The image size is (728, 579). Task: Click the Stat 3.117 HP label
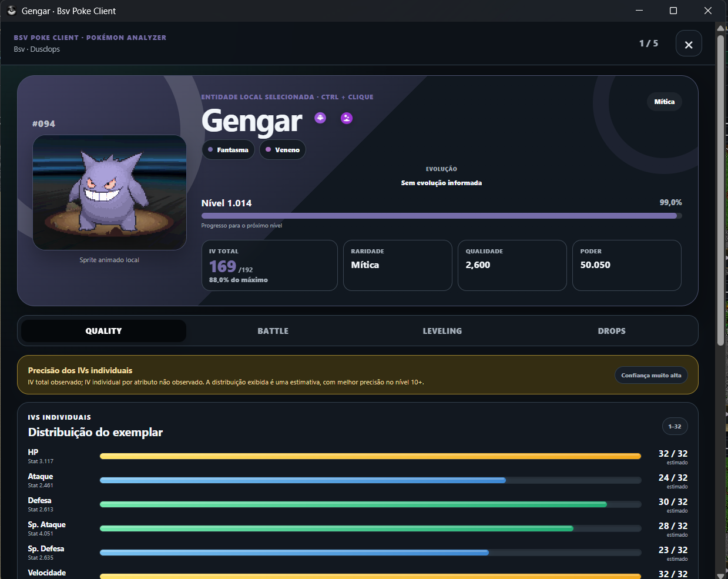coord(41,461)
